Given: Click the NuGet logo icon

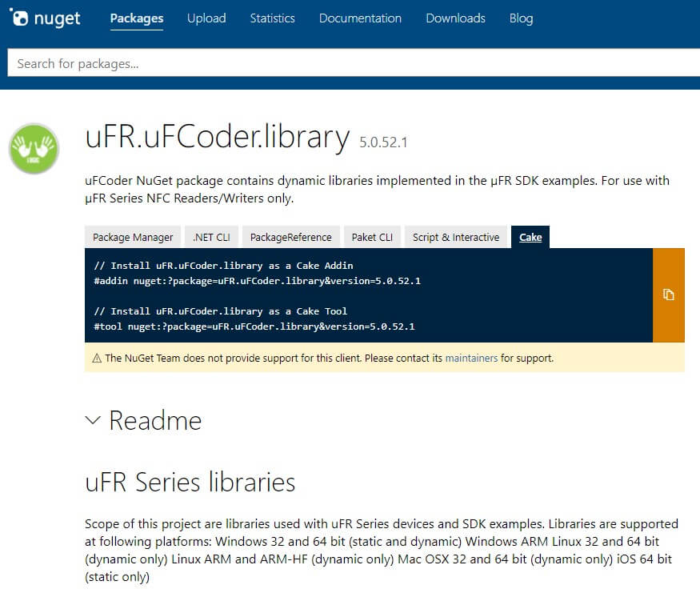Looking at the screenshot, I should pyautogui.click(x=19, y=18).
